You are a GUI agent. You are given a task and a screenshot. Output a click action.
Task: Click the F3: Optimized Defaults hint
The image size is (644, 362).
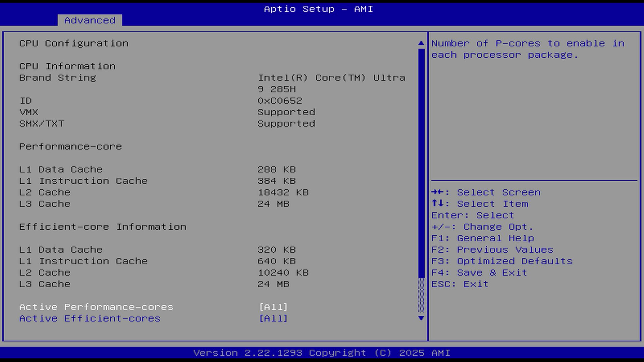[502, 261]
